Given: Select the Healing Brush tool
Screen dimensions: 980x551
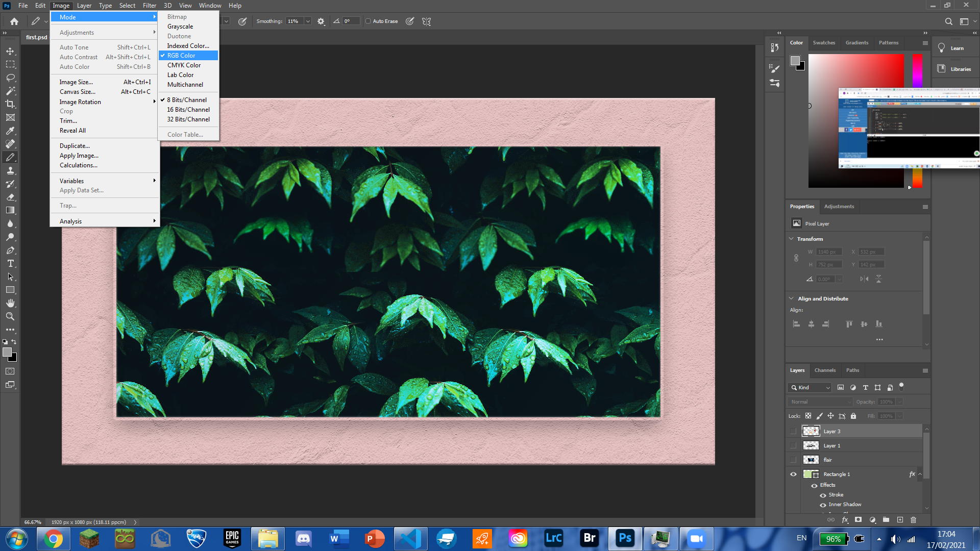Looking at the screenshot, I should point(10,143).
